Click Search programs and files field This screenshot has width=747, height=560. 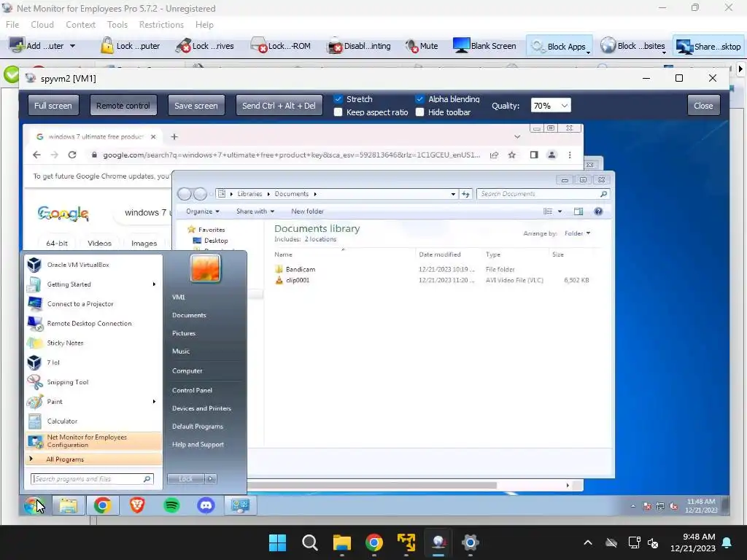tap(92, 478)
